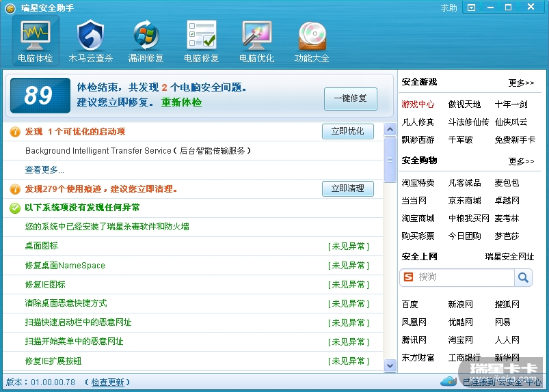Select the 修复IE扩展按钮 row
The height and width of the screenshot is (392, 549).
coord(193,361)
